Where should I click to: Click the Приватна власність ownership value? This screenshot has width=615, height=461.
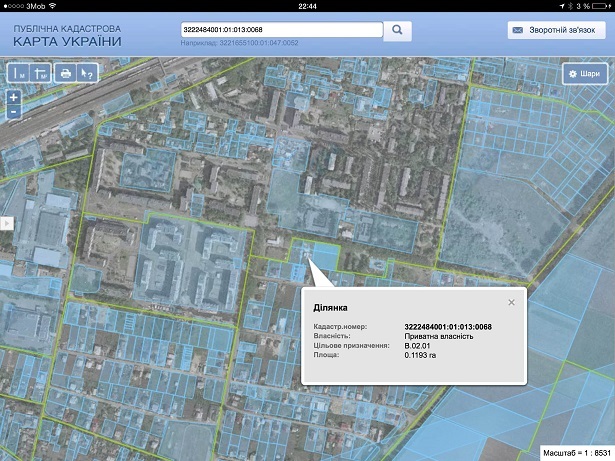pos(438,336)
